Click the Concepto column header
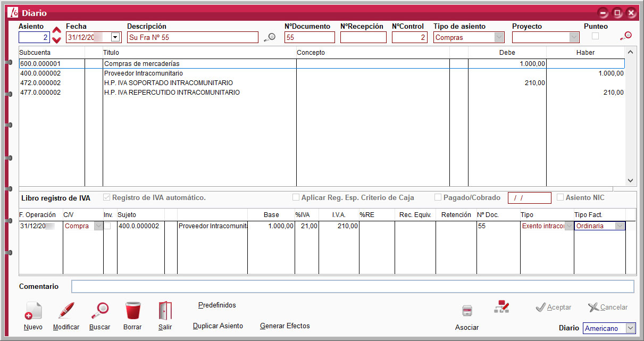Image resolution: width=644 pixels, height=341 pixels. click(x=372, y=53)
